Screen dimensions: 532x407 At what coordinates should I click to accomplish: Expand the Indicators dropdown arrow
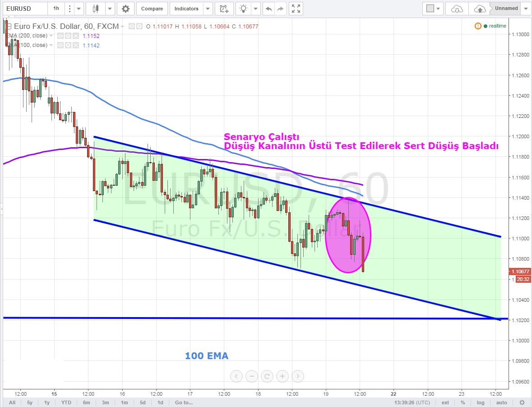(208, 9)
